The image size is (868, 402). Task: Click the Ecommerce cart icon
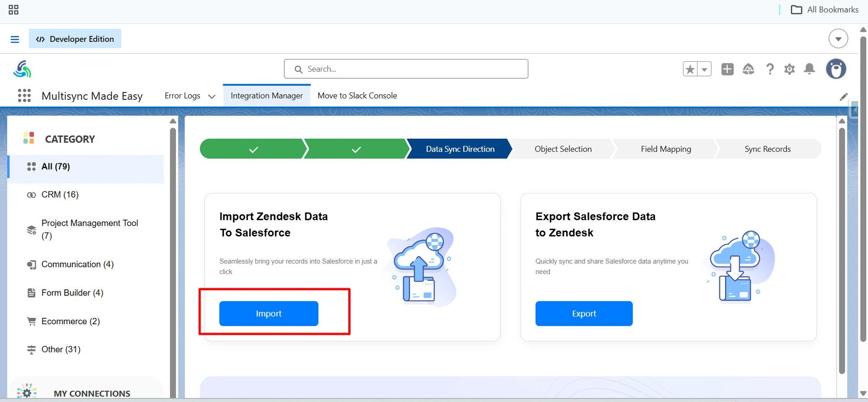31,321
